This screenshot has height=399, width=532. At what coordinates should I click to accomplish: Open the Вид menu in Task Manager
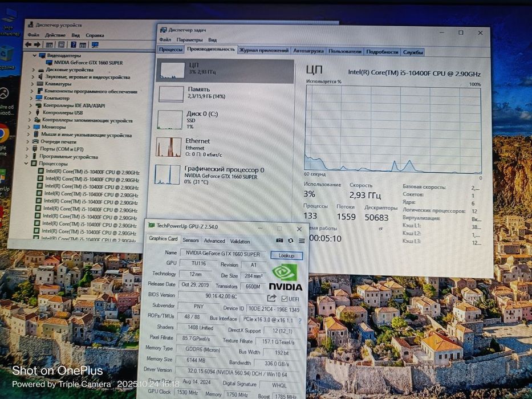click(212, 40)
